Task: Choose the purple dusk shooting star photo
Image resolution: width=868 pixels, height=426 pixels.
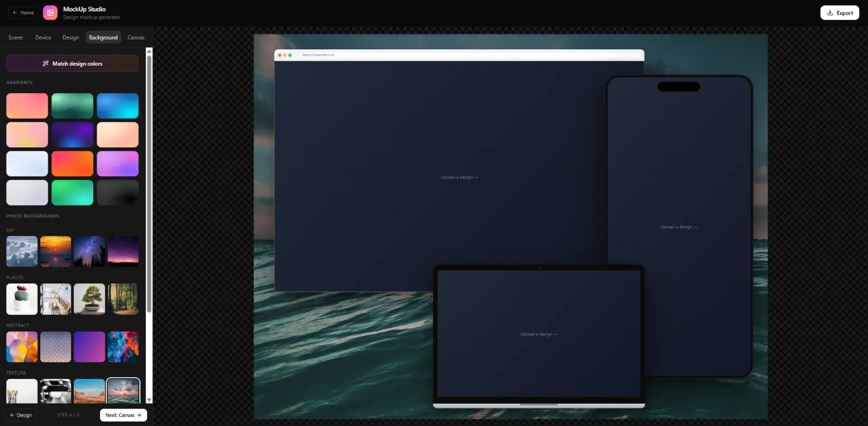Action: coord(123,251)
